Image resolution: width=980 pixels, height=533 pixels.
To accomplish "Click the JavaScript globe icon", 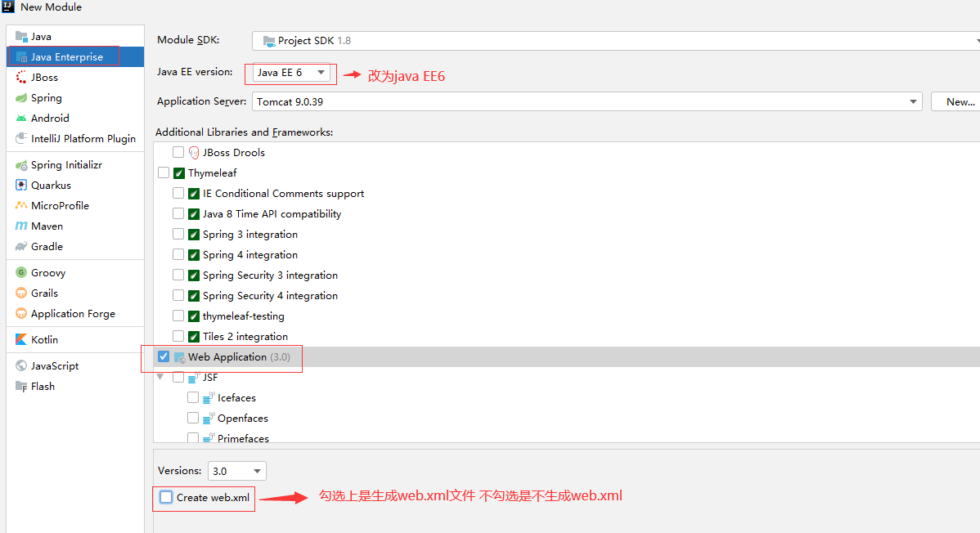I will 21,366.
